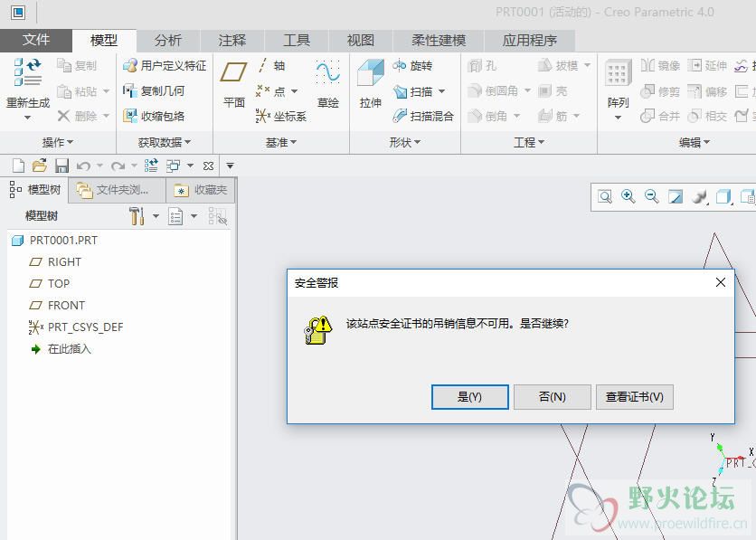This screenshot has width=756, height=540.
Task: Expand Shapes (形状) group dropdown
Action: pos(405,142)
